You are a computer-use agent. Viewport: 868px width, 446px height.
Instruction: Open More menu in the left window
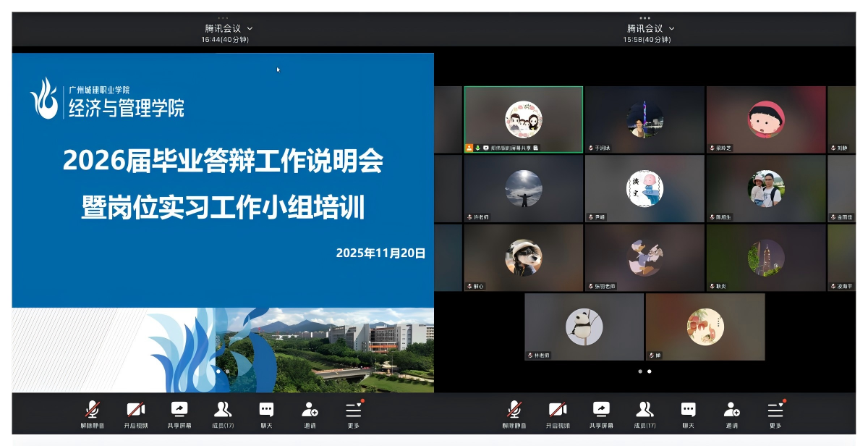click(x=353, y=411)
